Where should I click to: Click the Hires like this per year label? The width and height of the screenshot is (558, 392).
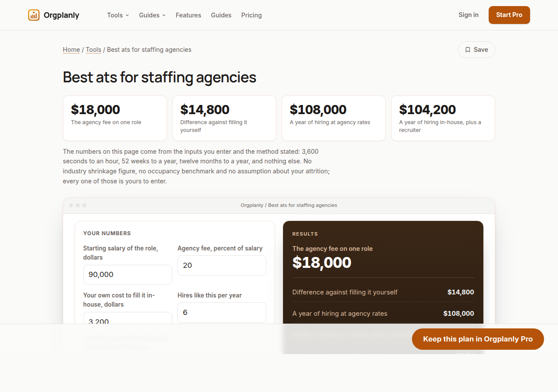pos(210,295)
